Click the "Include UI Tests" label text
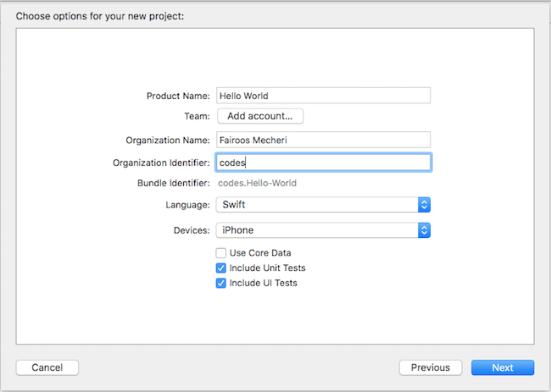This screenshot has width=551, height=392. coord(263,284)
